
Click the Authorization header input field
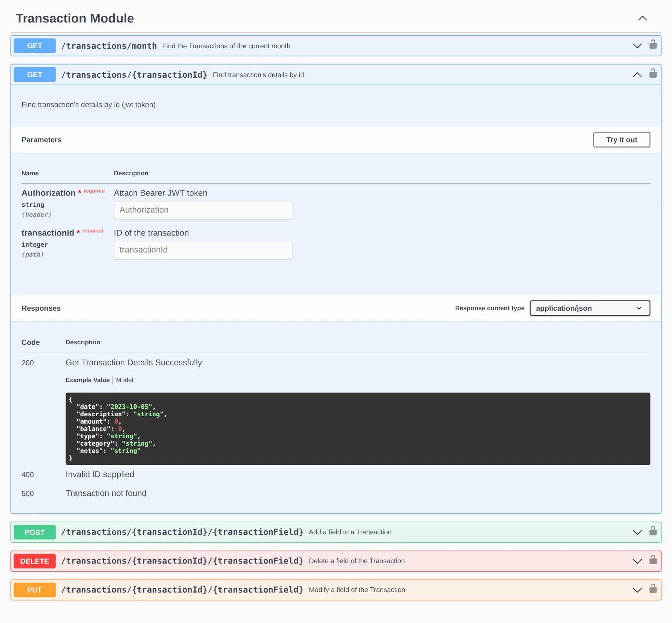point(203,210)
